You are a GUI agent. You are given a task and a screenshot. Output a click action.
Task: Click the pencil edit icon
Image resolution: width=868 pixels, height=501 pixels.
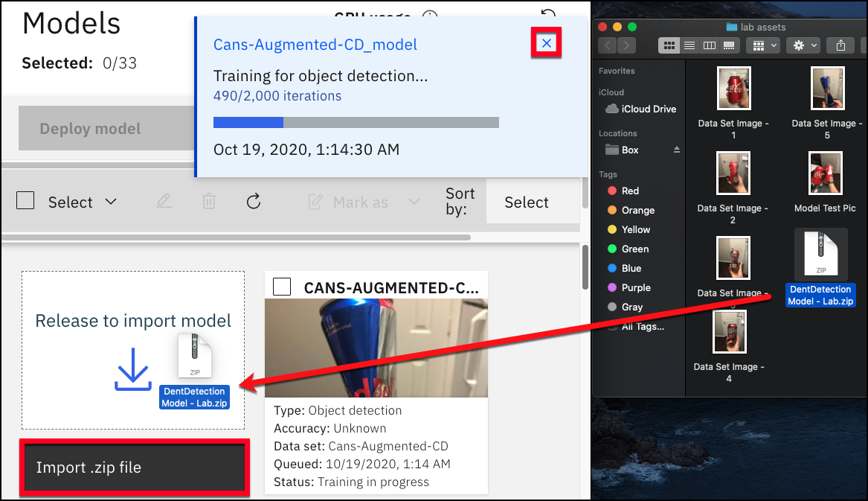coord(164,201)
